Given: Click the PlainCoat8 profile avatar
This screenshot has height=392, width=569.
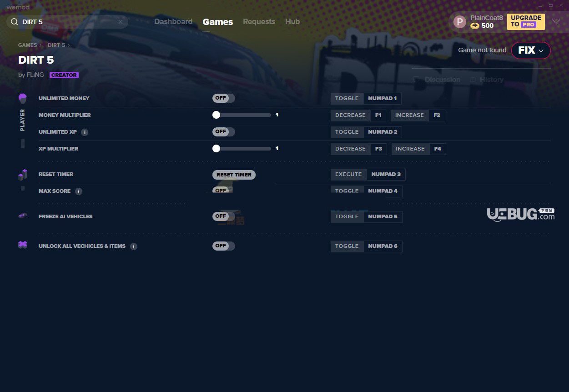Looking at the screenshot, I should (x=460, y=21).
